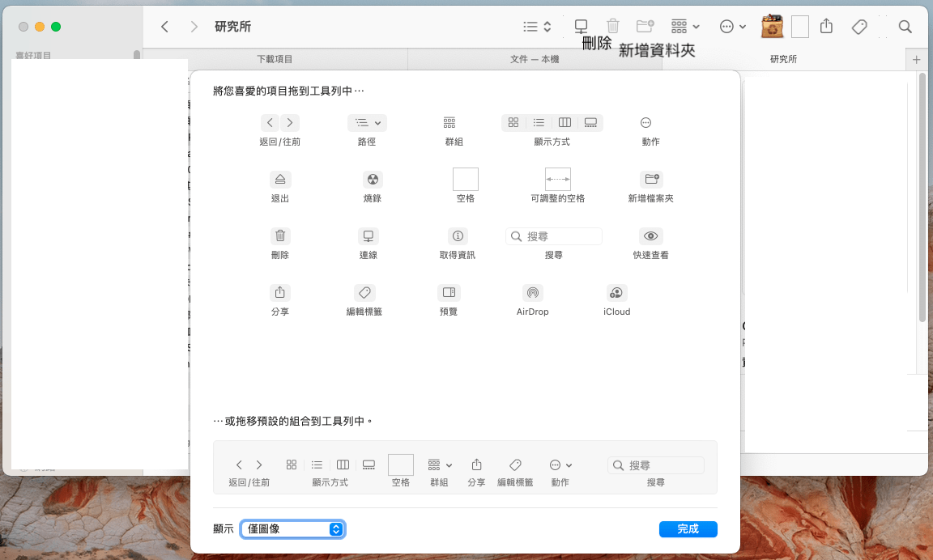Select the 退出 eject item
This screenshot has width=933, height=560.
279,187
